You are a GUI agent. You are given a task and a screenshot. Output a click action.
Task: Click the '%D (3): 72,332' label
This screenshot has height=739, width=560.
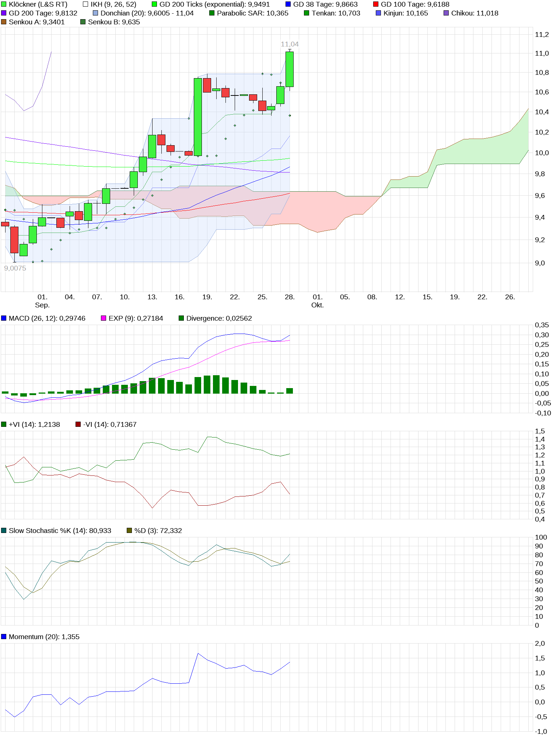(158, 531)
